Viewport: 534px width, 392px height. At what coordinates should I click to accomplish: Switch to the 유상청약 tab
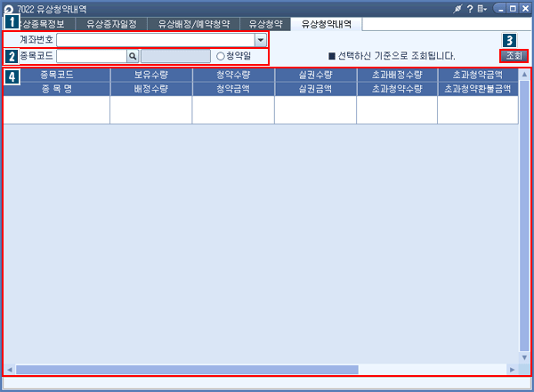tap(265, 24)
